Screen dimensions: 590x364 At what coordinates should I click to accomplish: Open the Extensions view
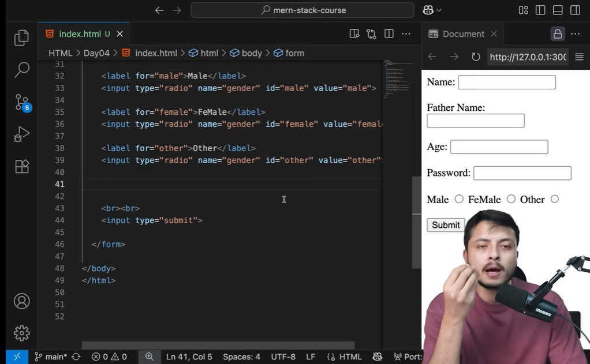(x=21, y=167)
